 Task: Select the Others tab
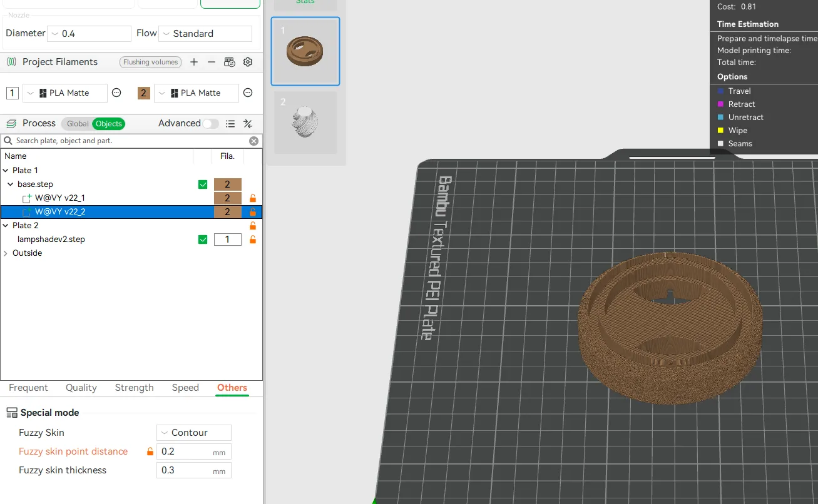[232, 388]
